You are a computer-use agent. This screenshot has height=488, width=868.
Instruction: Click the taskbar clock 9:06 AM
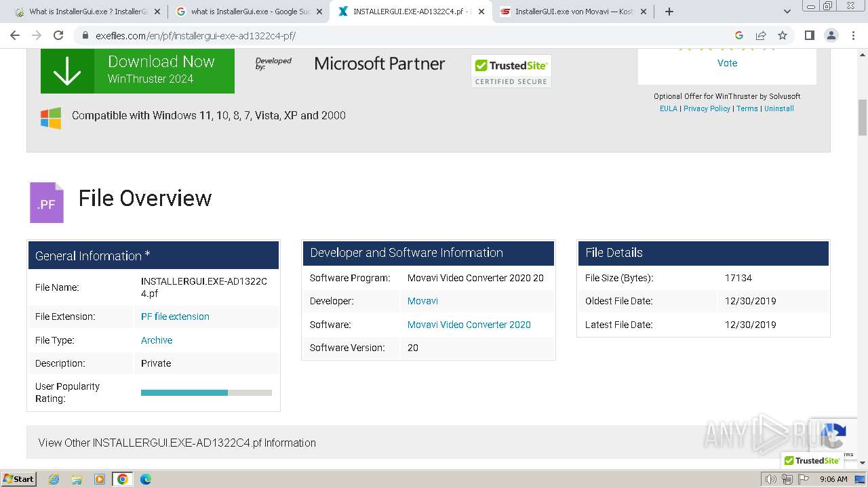(x=833, y=479)
